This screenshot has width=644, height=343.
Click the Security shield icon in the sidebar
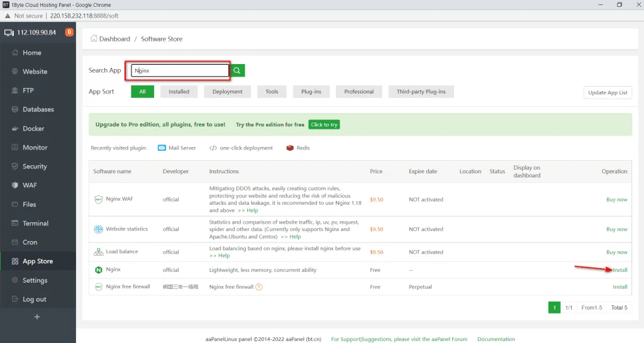15,166
